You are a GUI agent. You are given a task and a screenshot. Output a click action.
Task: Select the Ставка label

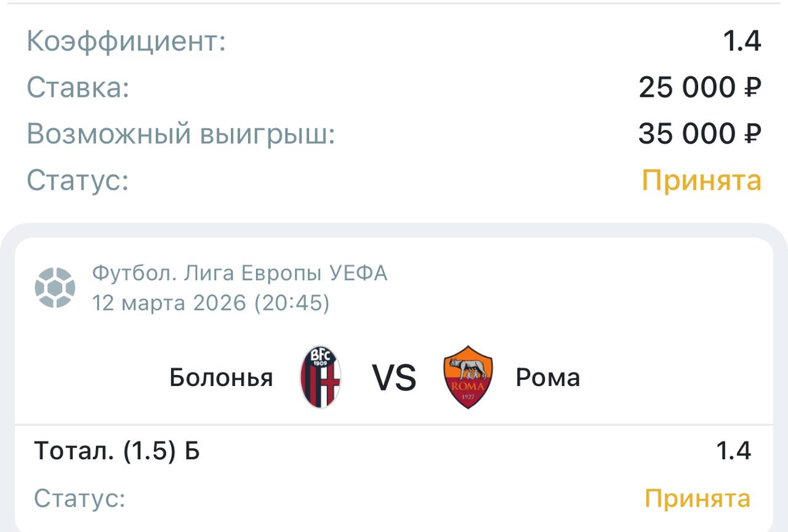point(78,87)
